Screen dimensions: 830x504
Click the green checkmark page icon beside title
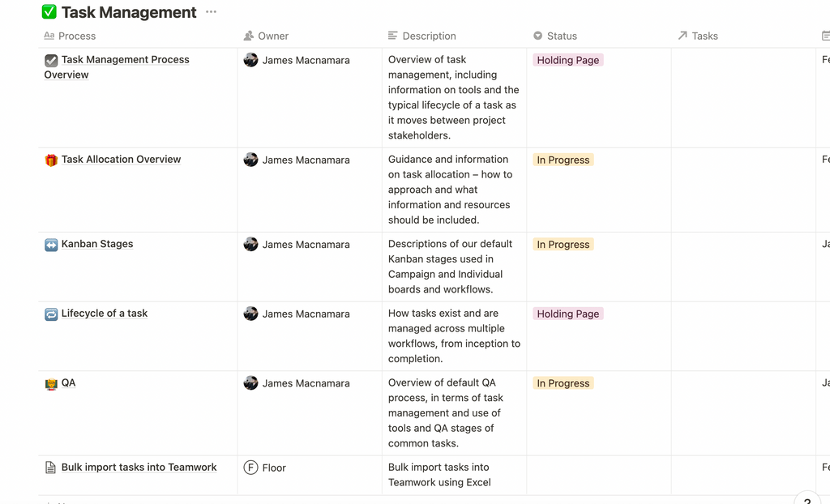49,12
